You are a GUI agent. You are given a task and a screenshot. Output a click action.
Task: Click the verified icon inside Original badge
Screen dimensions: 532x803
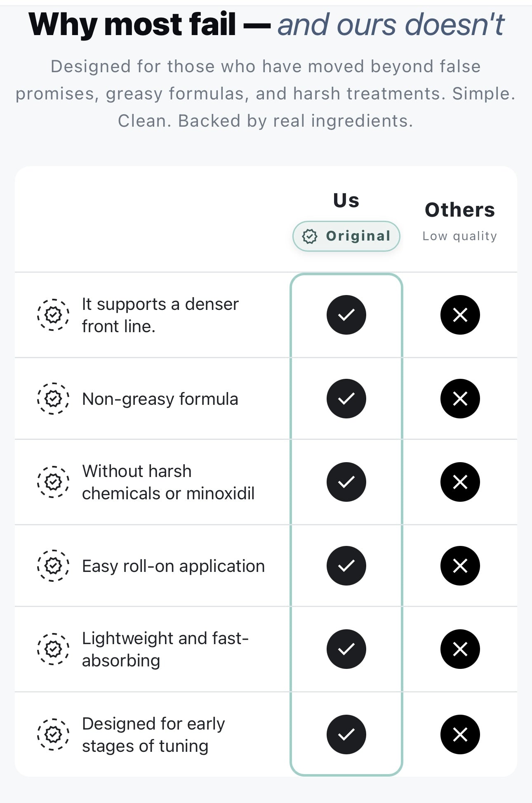point(310,236)
